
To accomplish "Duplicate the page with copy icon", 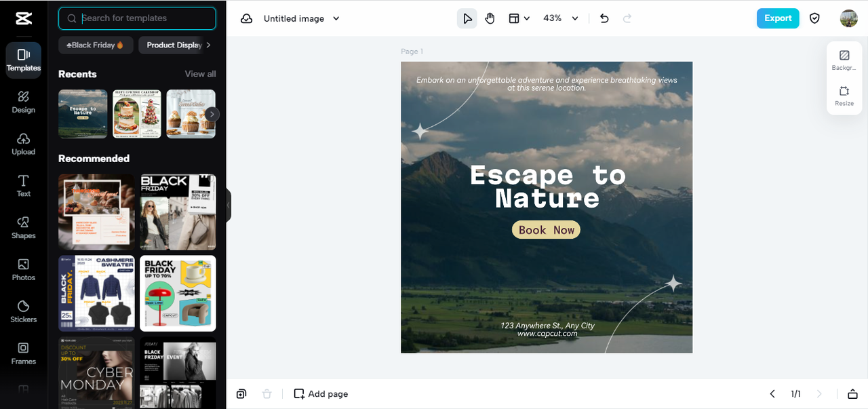I will point(242,394).
